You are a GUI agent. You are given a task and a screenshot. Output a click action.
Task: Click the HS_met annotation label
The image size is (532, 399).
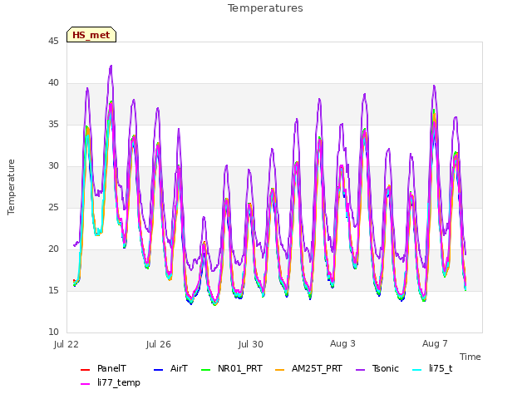91,35
